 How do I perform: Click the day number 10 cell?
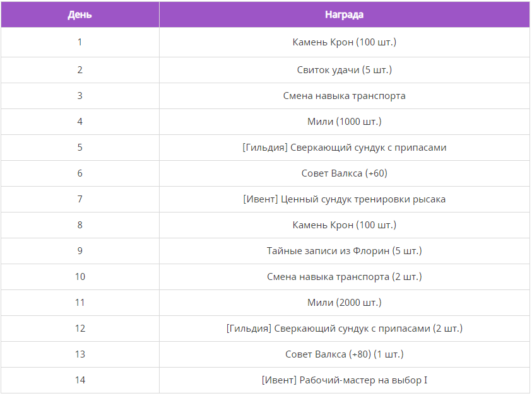[80, 277]
